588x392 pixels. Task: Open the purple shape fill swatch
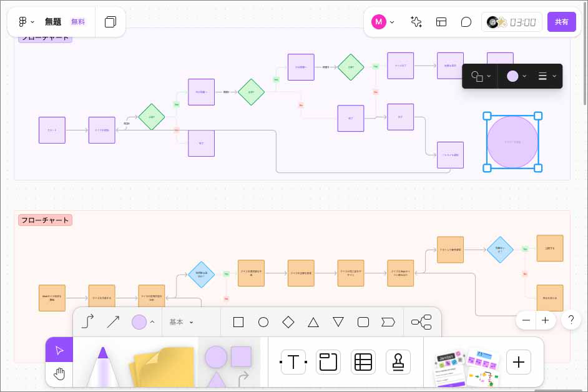139,322
